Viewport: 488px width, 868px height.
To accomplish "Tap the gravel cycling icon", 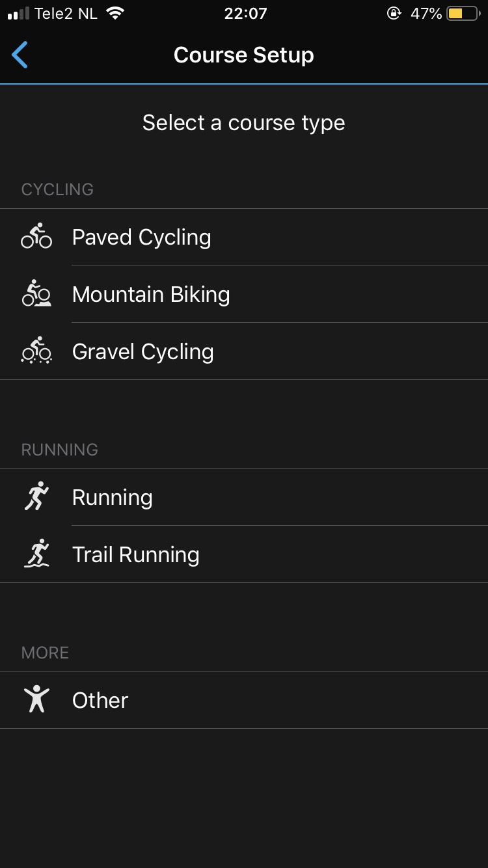I will coord(36,351).
